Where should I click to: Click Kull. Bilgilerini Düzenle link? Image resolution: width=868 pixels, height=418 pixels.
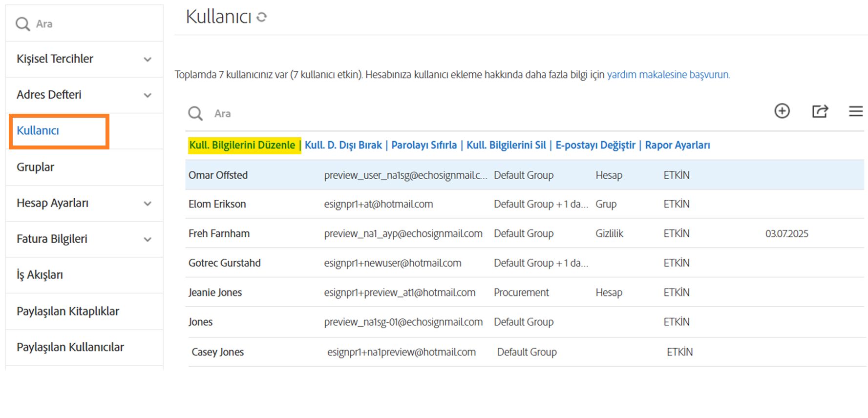point(242,145)
